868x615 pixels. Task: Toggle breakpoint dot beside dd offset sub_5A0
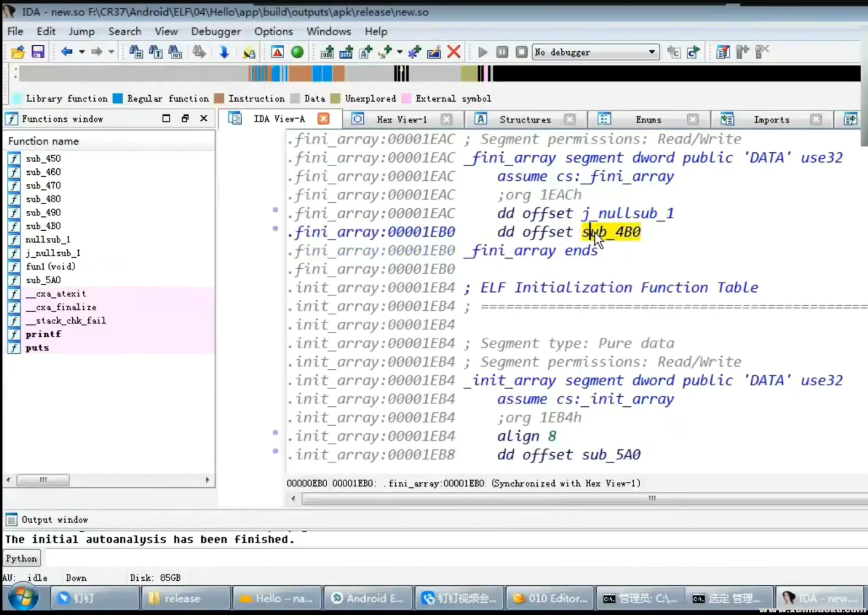tap(275, 451)
